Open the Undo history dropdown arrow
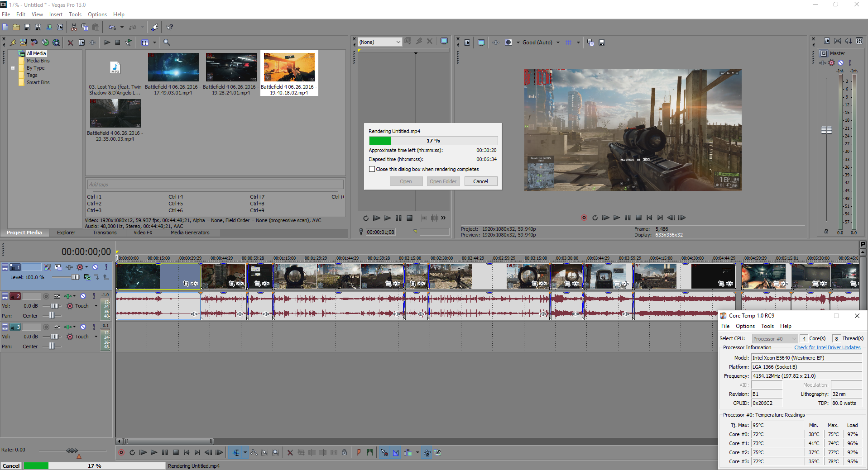868x470 pixels. click(x=122, y=27)
